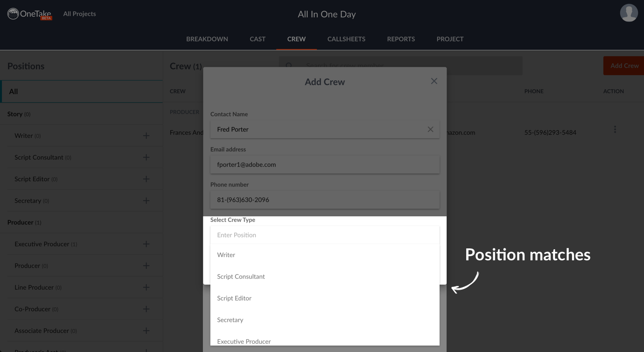Add a crew member to Script Editor position

pos(146,179)
